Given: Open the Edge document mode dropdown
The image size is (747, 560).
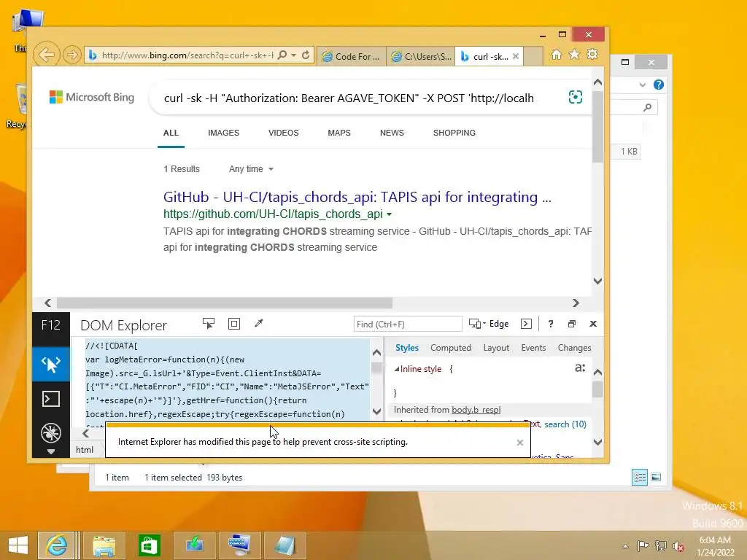Looking at the screenshot, I should 489,324.
